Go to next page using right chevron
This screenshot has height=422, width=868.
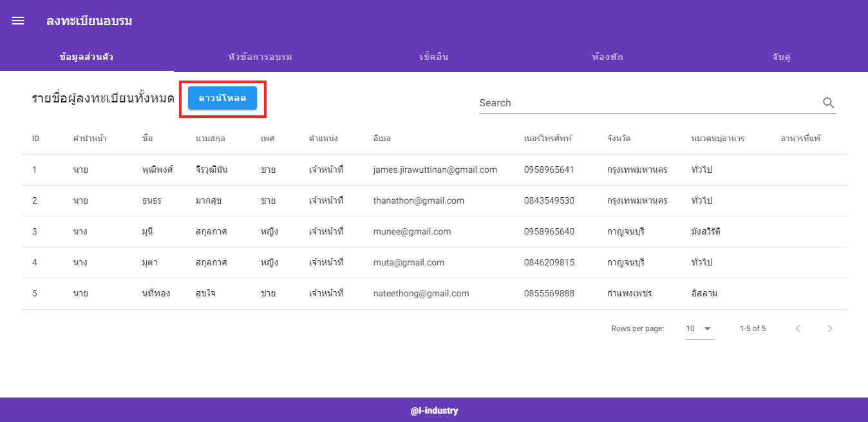(830, 328)
